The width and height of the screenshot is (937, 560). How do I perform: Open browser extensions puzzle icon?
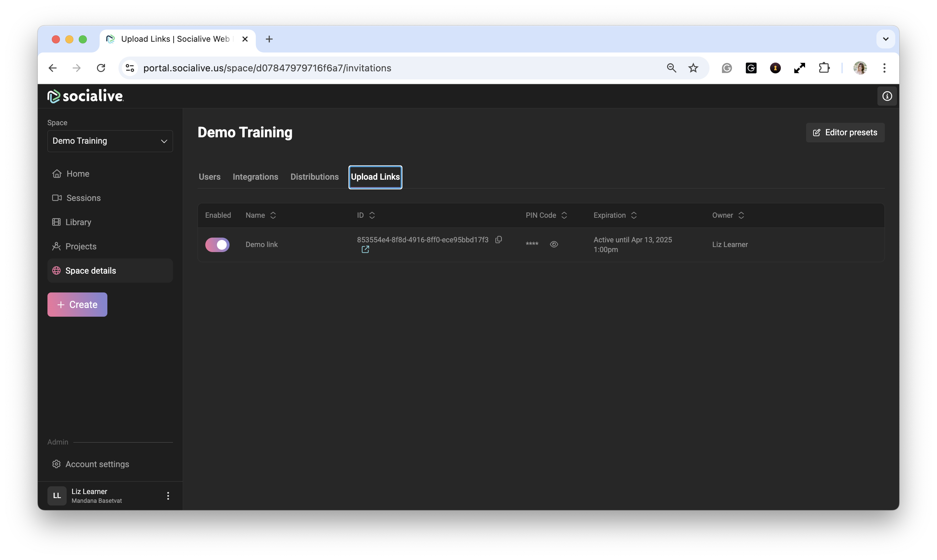coord(824,68)
